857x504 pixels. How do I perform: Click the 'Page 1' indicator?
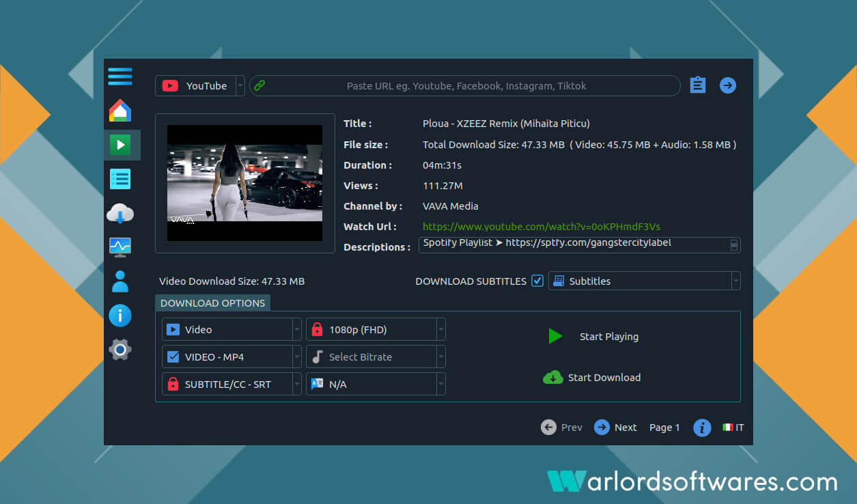tap(664, 428)
